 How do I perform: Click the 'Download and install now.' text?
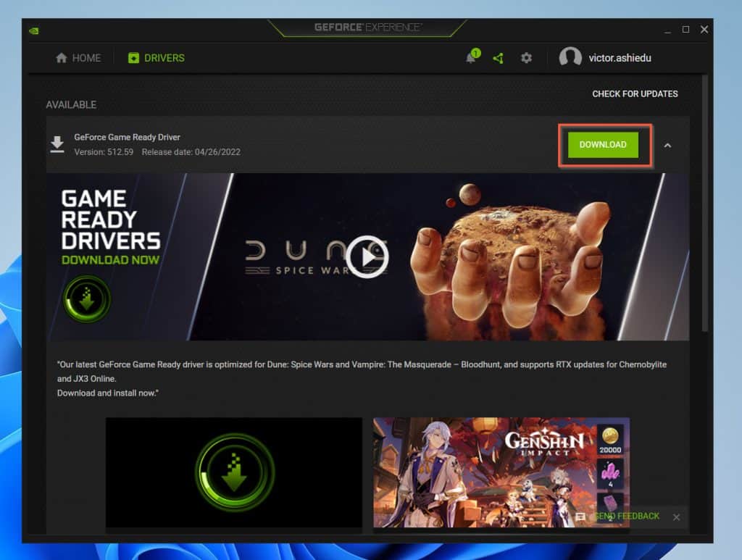pos(108,393)
